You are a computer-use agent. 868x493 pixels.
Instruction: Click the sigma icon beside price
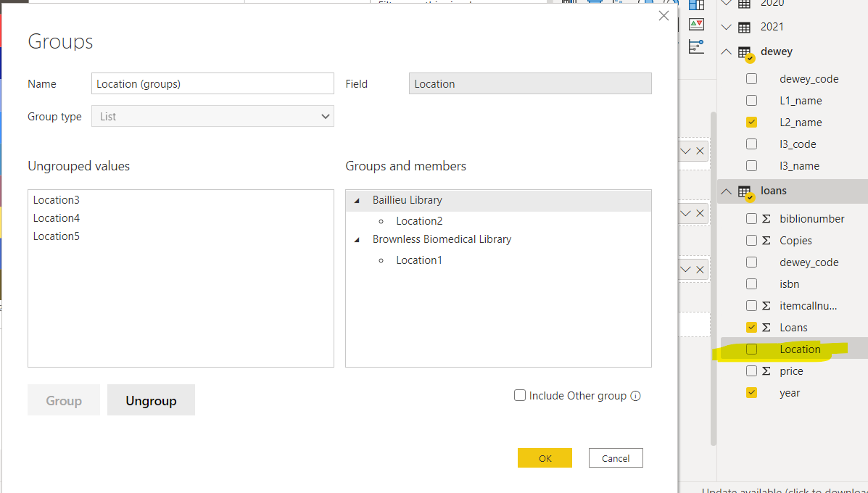pyautogui.click(x=766, y=371)
